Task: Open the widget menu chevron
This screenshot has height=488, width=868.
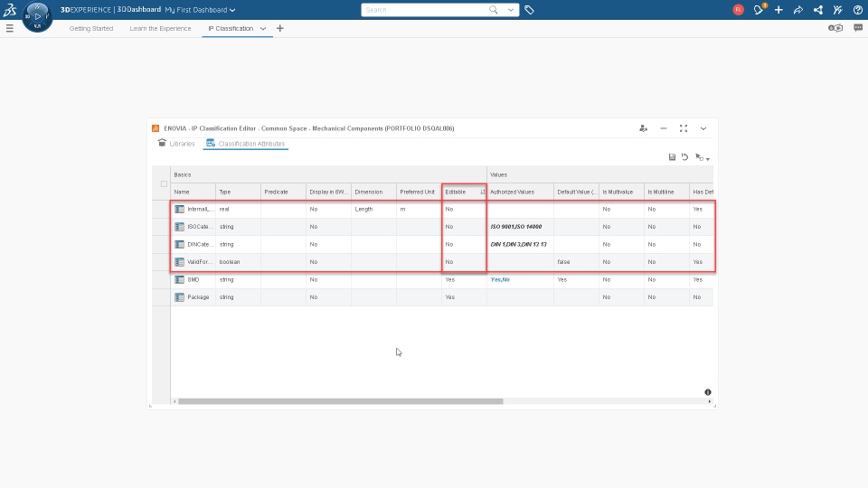Action: tap(703, 128)
